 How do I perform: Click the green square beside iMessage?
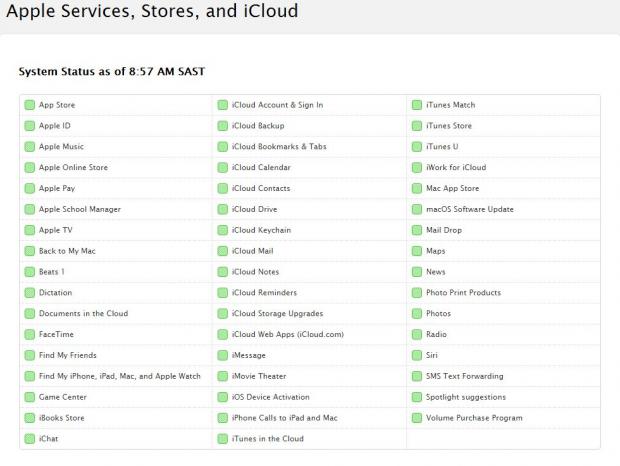tap(223, 355)
